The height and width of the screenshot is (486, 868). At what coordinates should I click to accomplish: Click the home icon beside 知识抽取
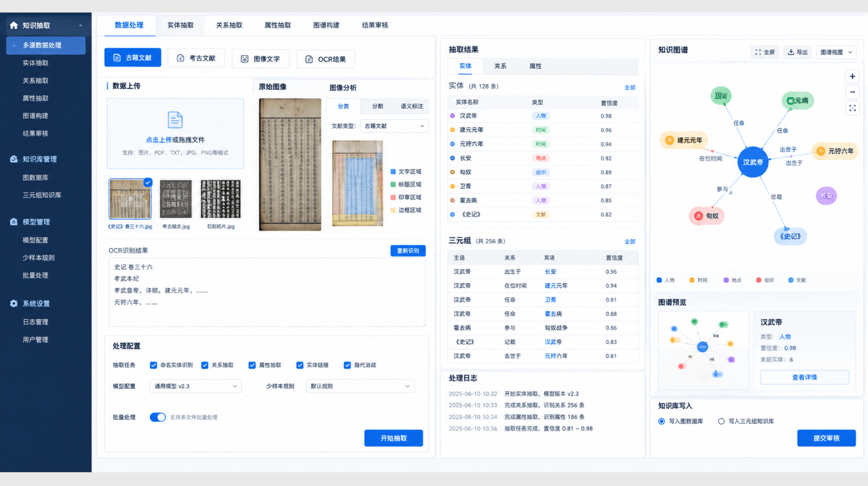tap(14, 25)
